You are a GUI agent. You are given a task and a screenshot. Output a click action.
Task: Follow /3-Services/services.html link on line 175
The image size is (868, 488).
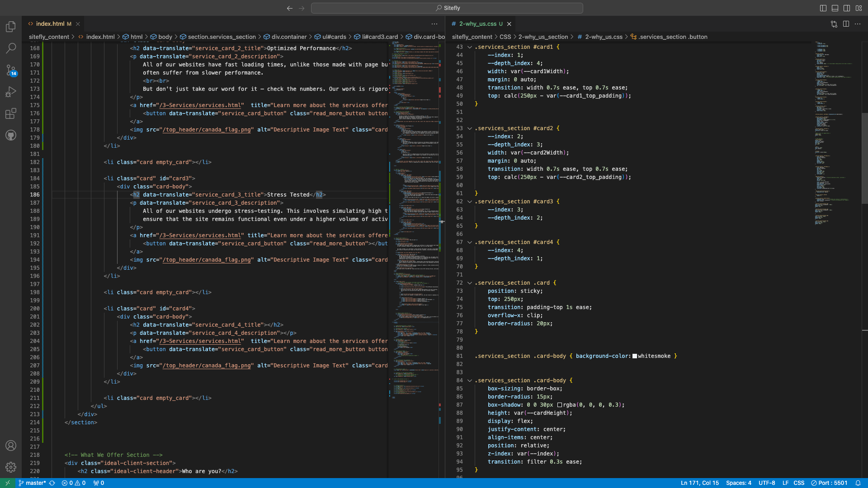click(200, 105)
